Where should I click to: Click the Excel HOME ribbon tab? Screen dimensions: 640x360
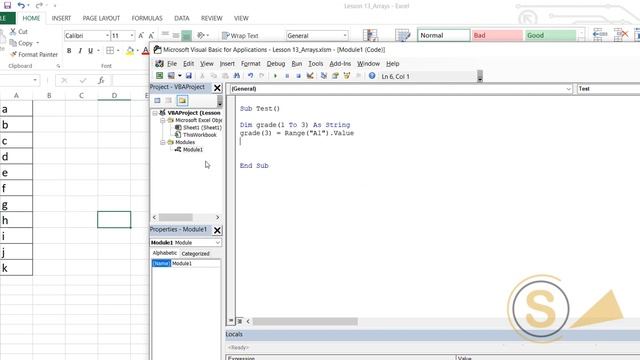click(x=31, y=18)
